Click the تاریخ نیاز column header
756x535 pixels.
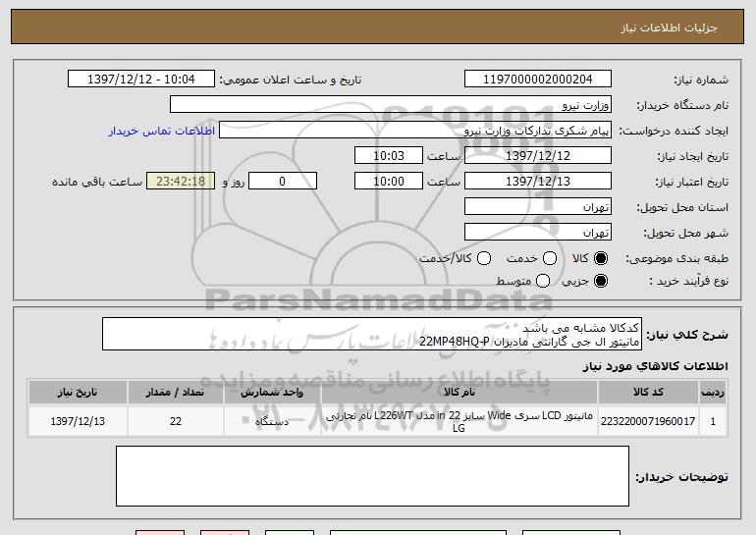click(x=78, y=392)
